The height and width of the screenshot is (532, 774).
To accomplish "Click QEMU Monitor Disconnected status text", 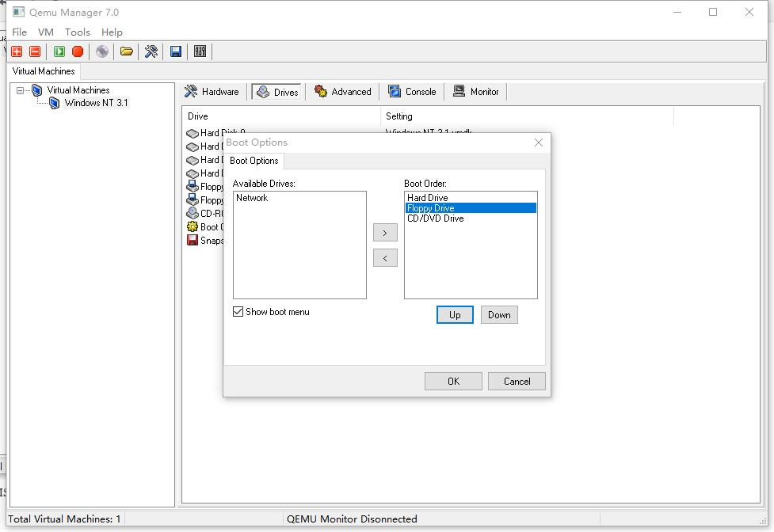I will (352, 519).
